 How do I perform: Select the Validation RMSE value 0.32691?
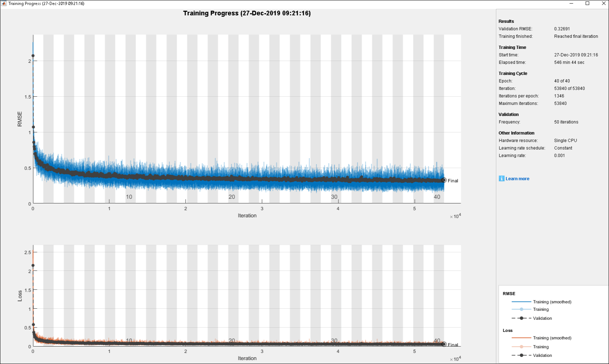562,29
